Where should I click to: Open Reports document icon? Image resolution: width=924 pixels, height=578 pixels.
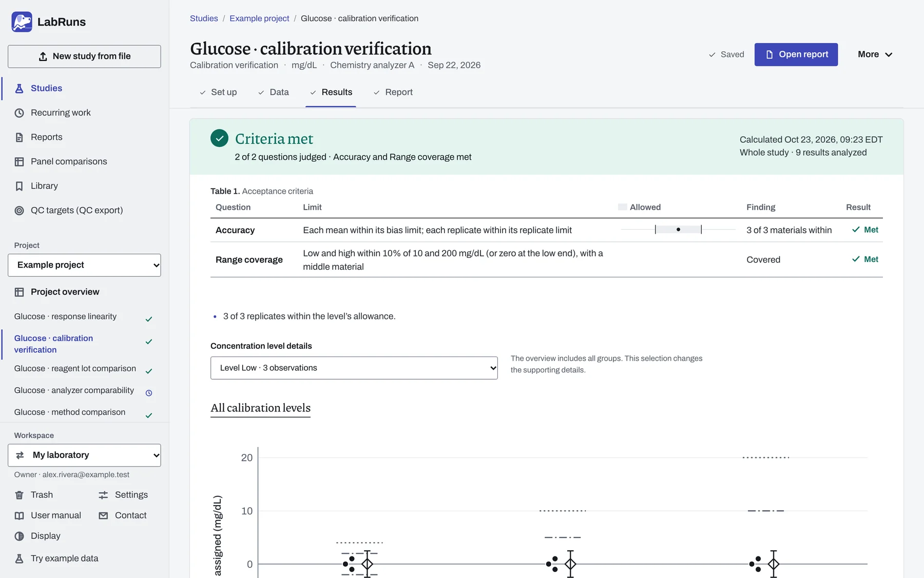pos(19,137)
